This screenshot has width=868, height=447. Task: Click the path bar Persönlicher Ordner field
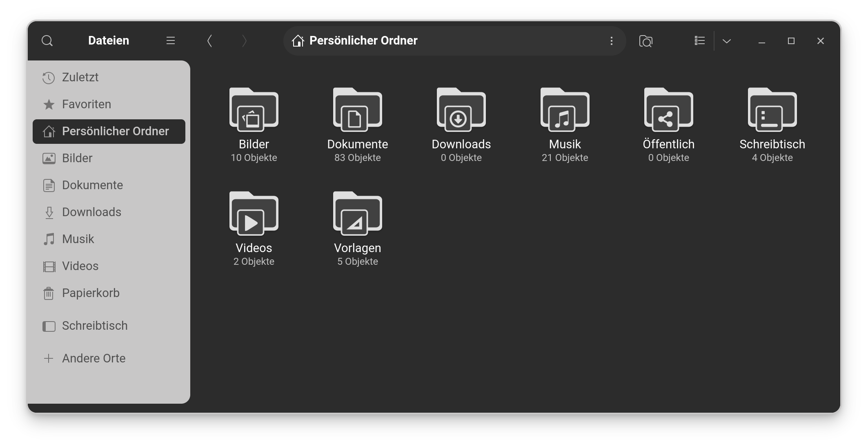(455, 41)
